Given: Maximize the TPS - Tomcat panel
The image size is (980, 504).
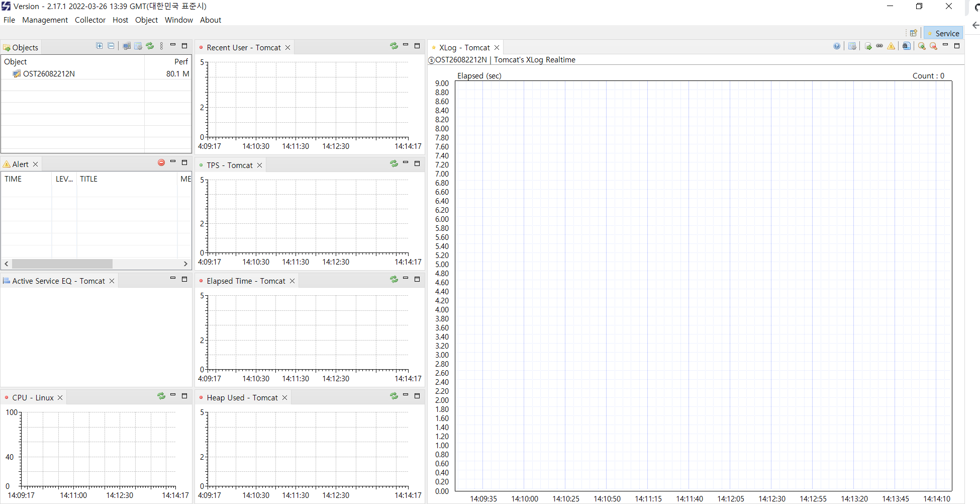Looking at the screenshot, I should pyautogui.click(x=417, y=163).
